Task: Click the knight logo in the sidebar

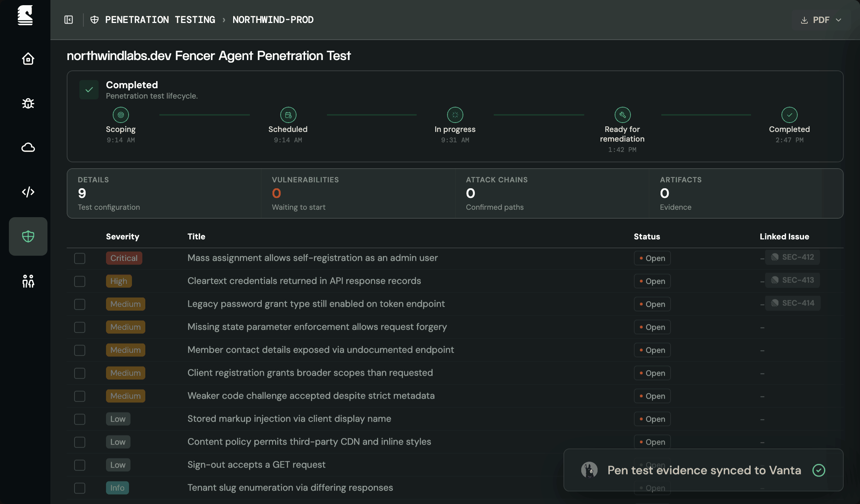Action: [25, 15]
